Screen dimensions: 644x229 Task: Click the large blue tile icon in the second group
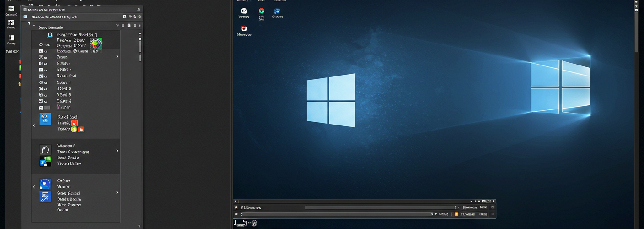click(45, 119)
